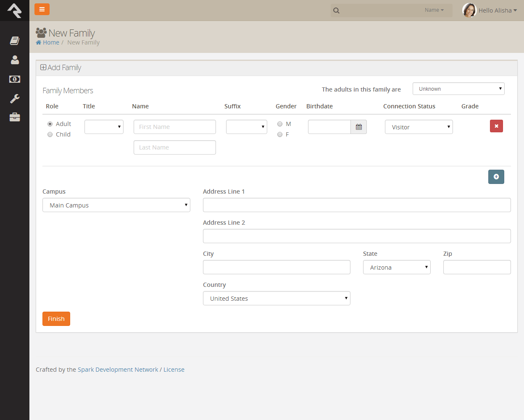Click the City input field
Image resolution: width=524 pixels, height=420 pixels.
coord(276,267)
